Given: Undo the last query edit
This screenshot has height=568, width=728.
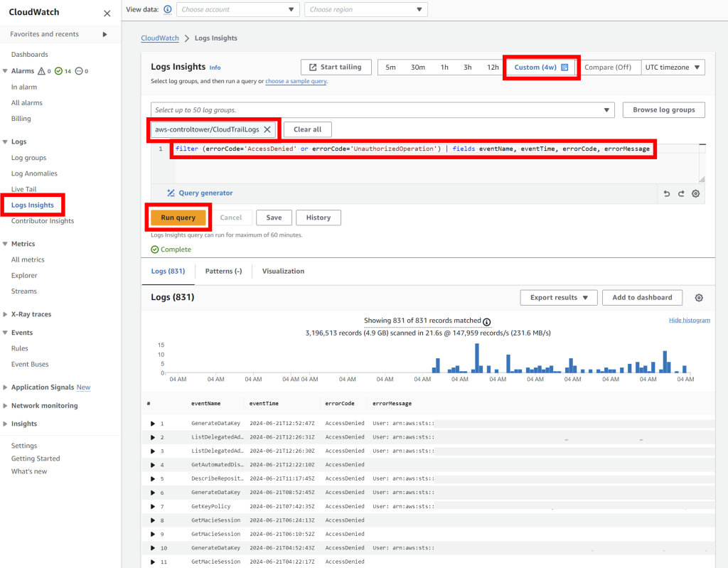Looking at the screenshot, I should coord(666,193).
